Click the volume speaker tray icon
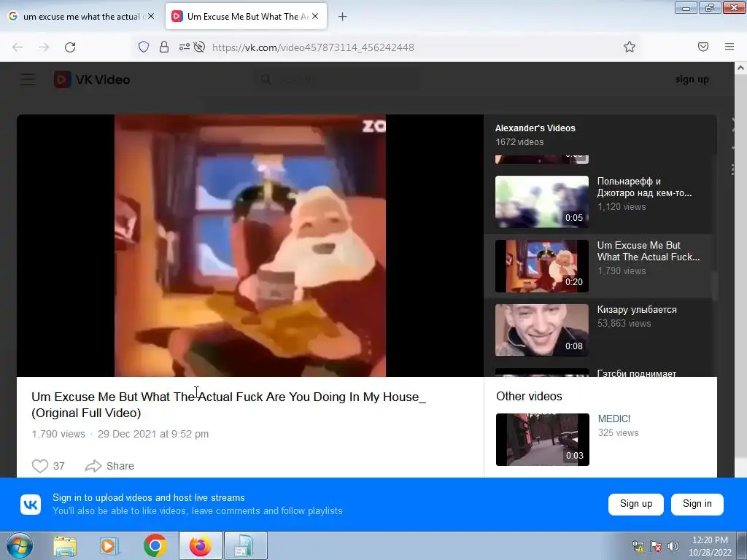Screen dimensions: 747x560 click(x=673, y=546)
